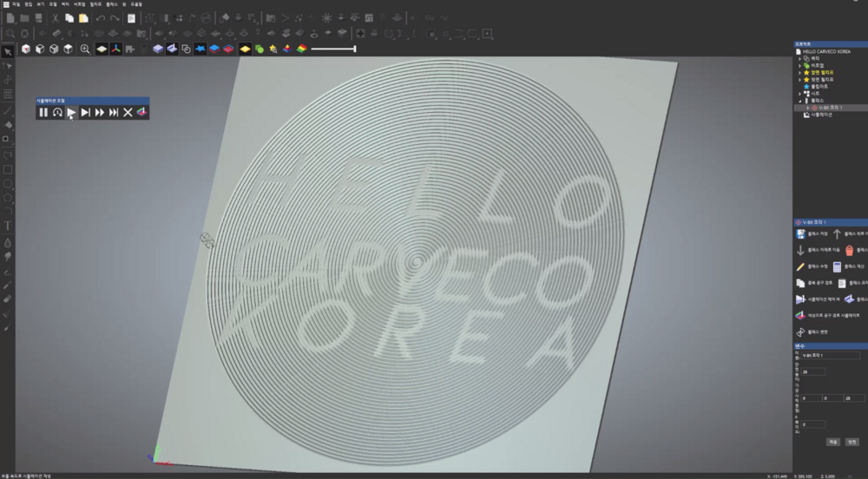Open the 파일 menu

click(x=16, y=3)
